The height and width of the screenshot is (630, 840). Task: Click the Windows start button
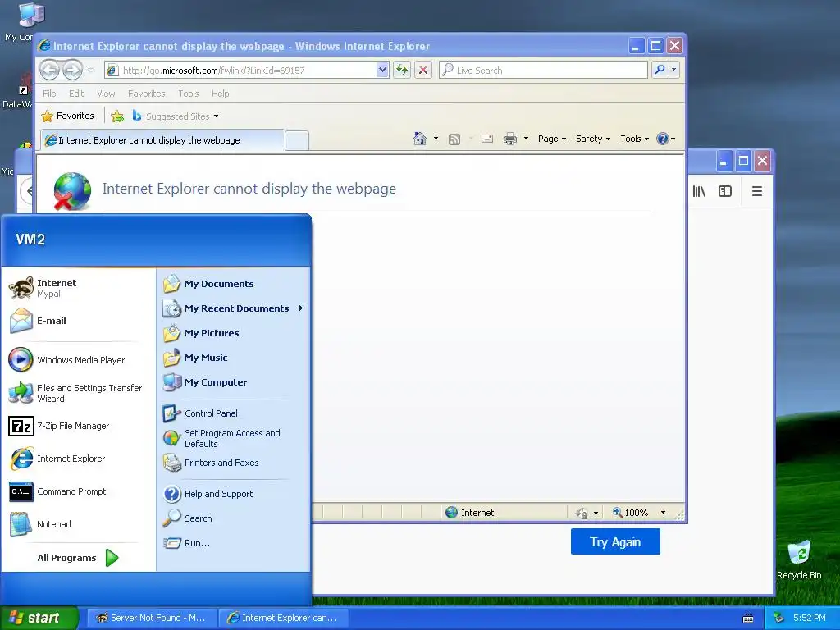(39, 618)
